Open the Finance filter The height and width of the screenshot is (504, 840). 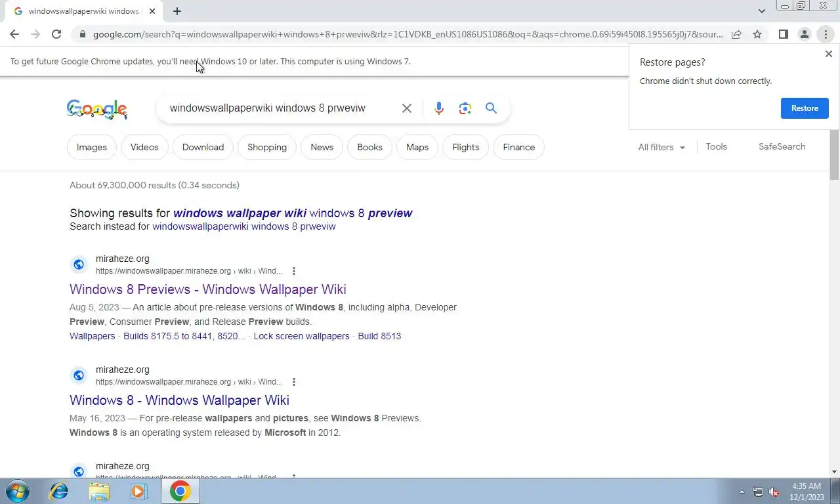(x=519, y=147)
